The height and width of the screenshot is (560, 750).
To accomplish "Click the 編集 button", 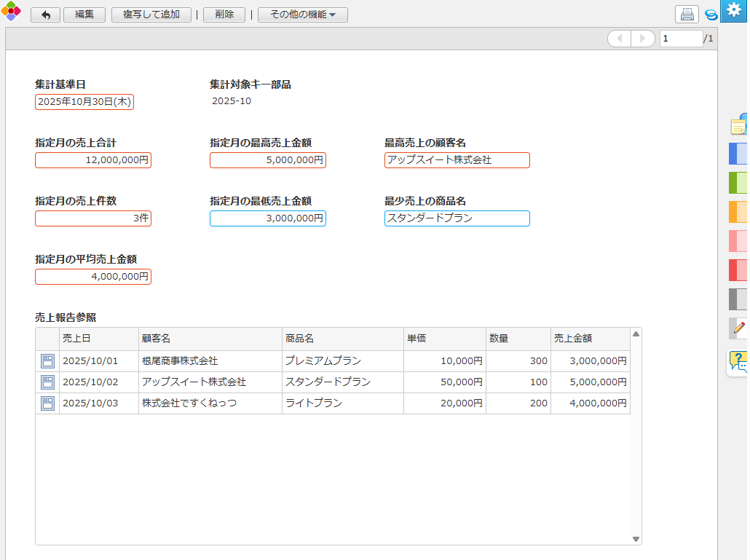I will tap(84, 15).
